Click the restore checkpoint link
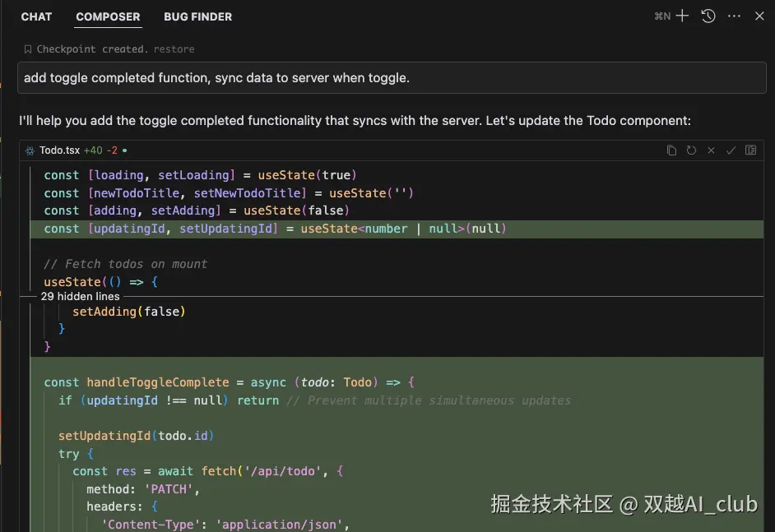Viewport: 775px width, 532px height. (174, 49)
